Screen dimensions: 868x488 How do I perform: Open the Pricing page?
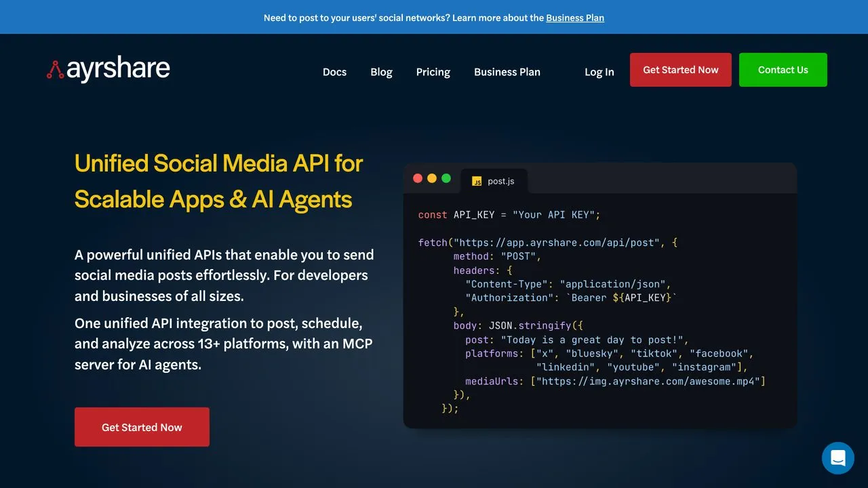pos(433,72)
